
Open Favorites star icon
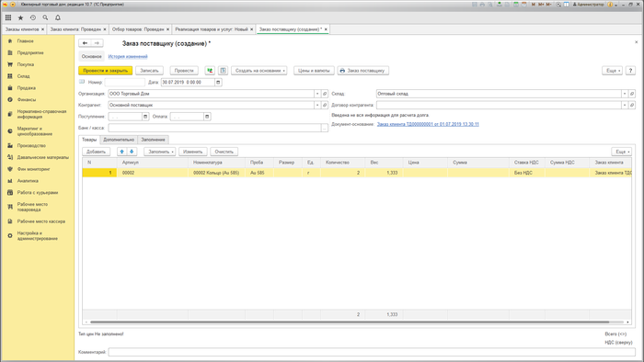pos(20,17)
